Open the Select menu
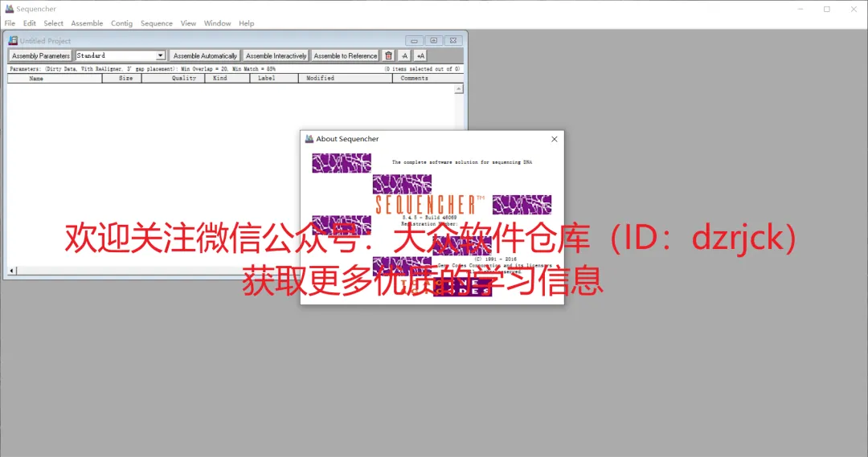 tap(54, 23)
